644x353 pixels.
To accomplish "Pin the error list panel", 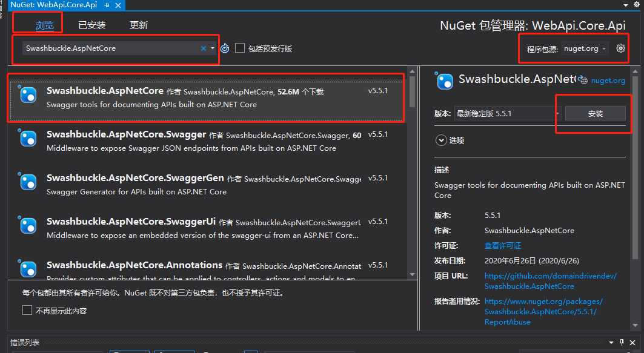I will pos(622,342).
